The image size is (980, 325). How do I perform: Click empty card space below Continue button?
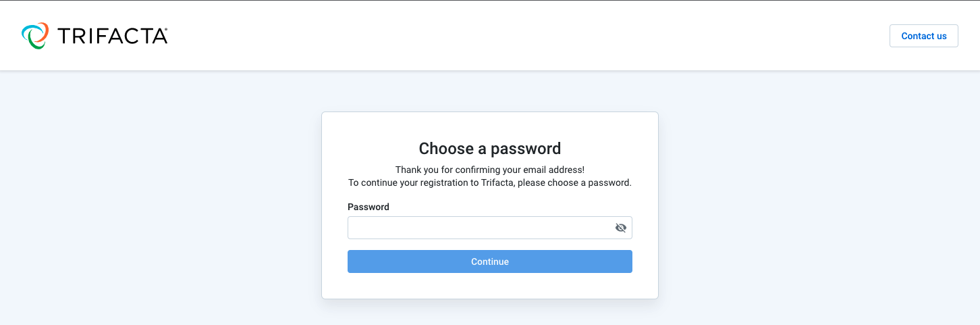[489, 286]
